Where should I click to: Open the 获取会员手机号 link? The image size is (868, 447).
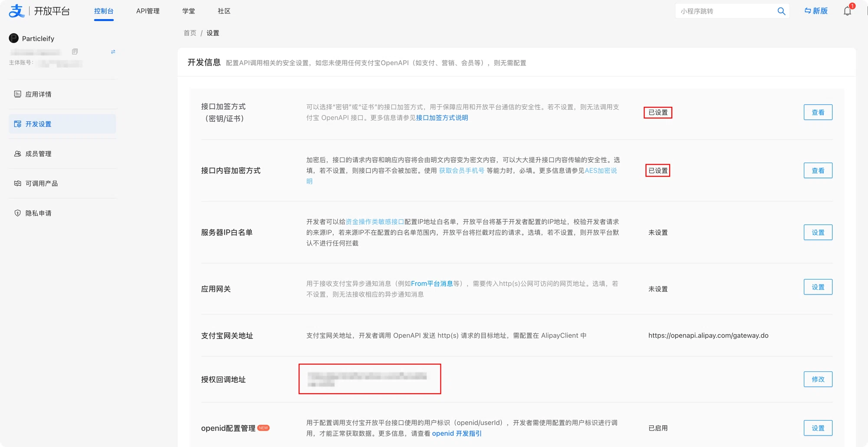pos(461,171)
